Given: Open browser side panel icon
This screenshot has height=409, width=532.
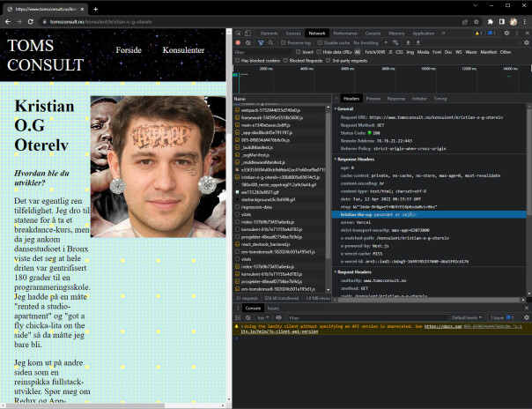Looking at the screenshot, I should click(502, 22).
